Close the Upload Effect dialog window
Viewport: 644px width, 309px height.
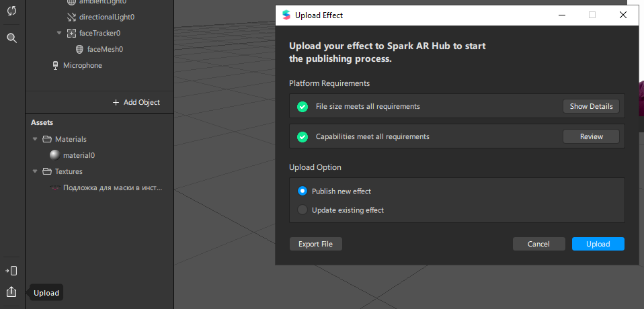click(x=623, y=15)
